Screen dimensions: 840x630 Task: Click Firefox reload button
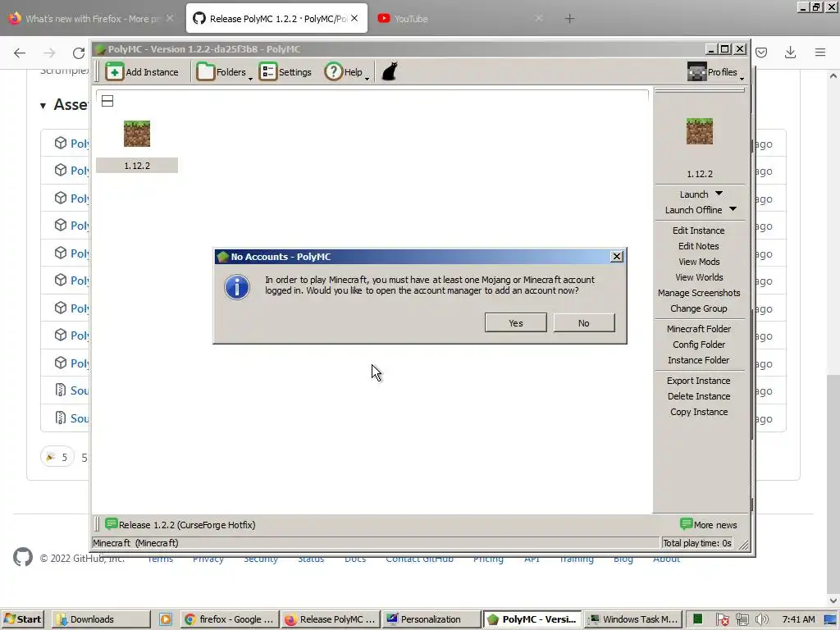[79, 52]
